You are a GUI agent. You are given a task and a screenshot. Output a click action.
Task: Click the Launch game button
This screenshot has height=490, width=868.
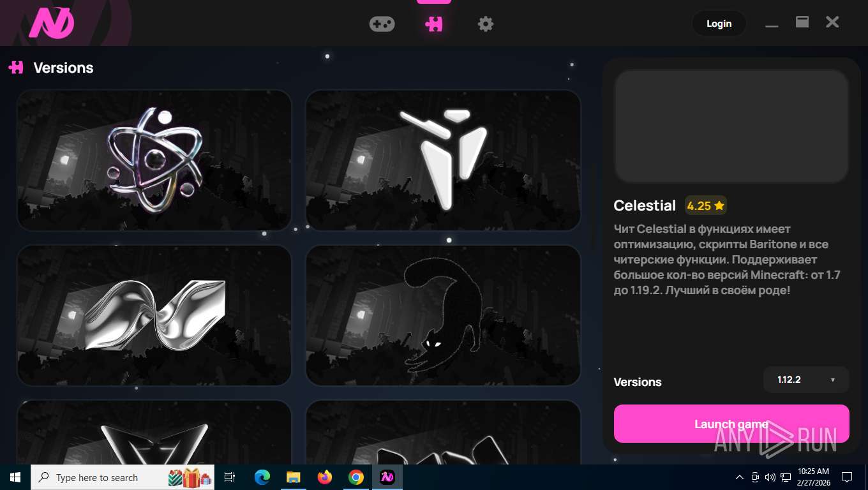731,424
